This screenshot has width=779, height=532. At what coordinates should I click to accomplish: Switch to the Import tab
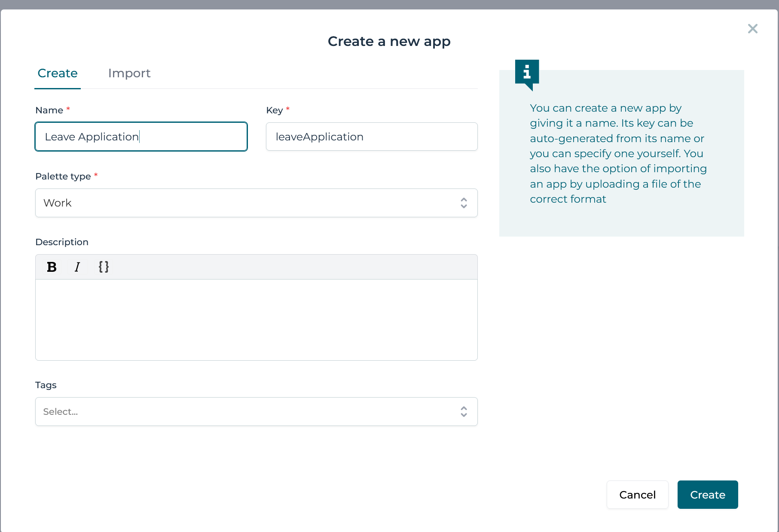point(129,73)
